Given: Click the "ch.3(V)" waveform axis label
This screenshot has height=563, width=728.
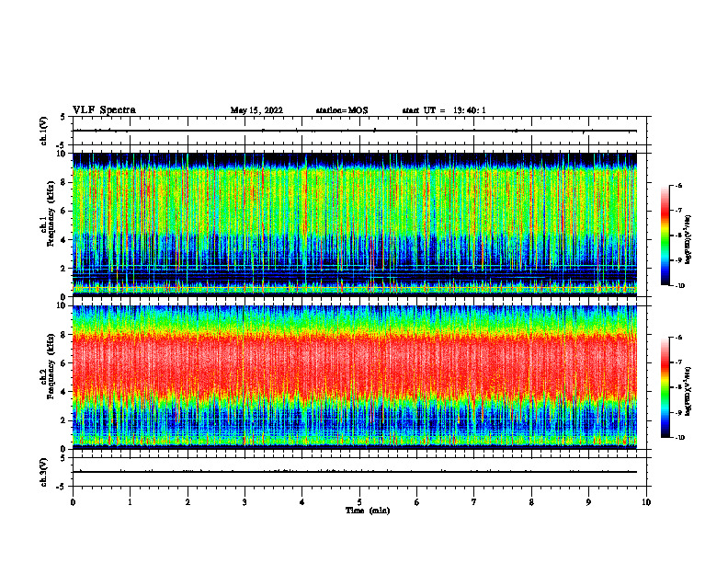Looking at the screenshot, I should [x=44, y=472].
